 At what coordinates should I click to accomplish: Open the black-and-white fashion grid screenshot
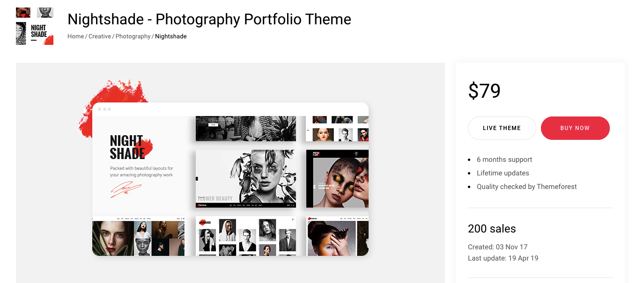pyautogui.click(x=245, y=236)
